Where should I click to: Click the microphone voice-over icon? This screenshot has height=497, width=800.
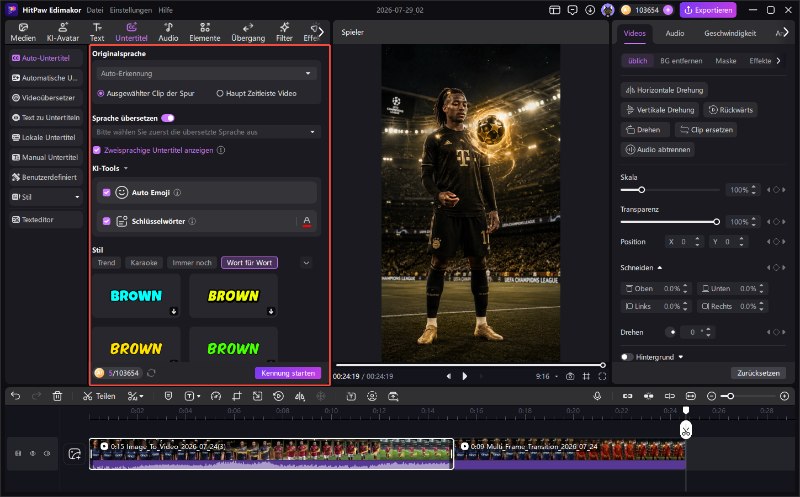coord(597,396)
